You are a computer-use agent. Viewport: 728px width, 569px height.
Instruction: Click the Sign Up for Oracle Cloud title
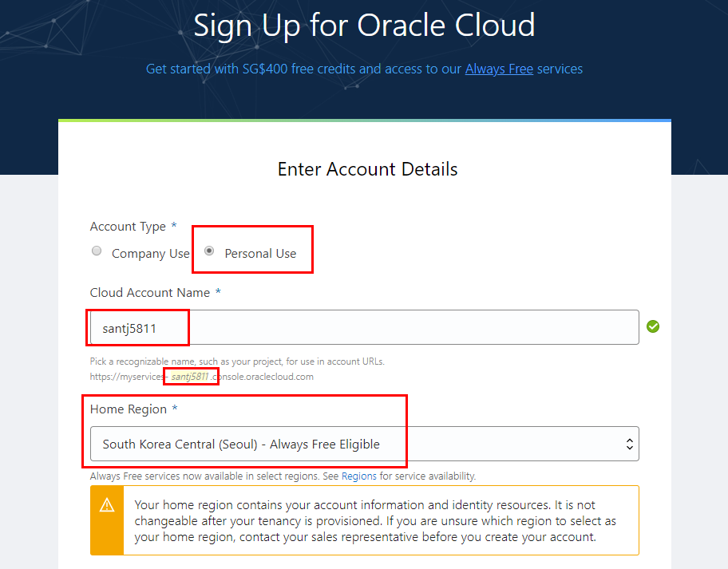pos(364,25)
